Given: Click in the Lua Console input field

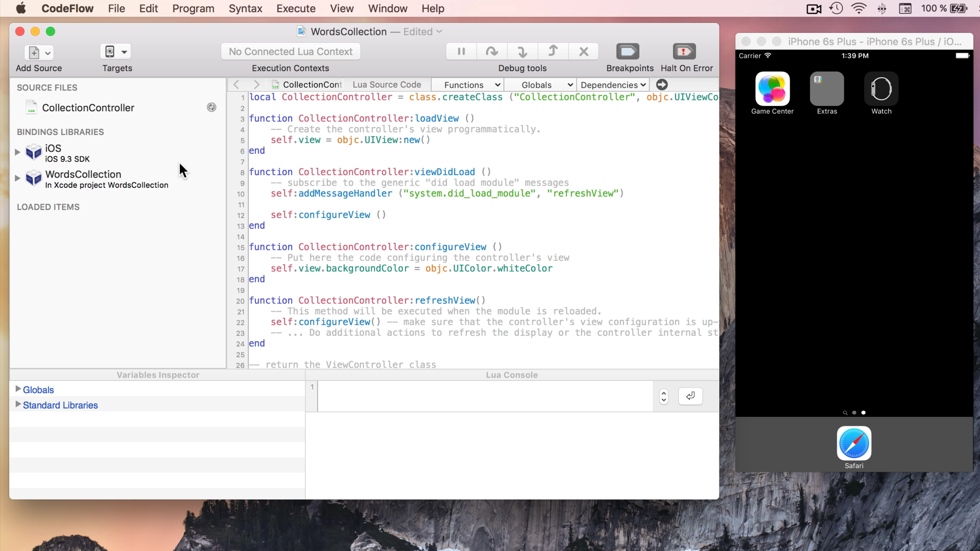Looking at the screenshot, I should pos(485,396).
